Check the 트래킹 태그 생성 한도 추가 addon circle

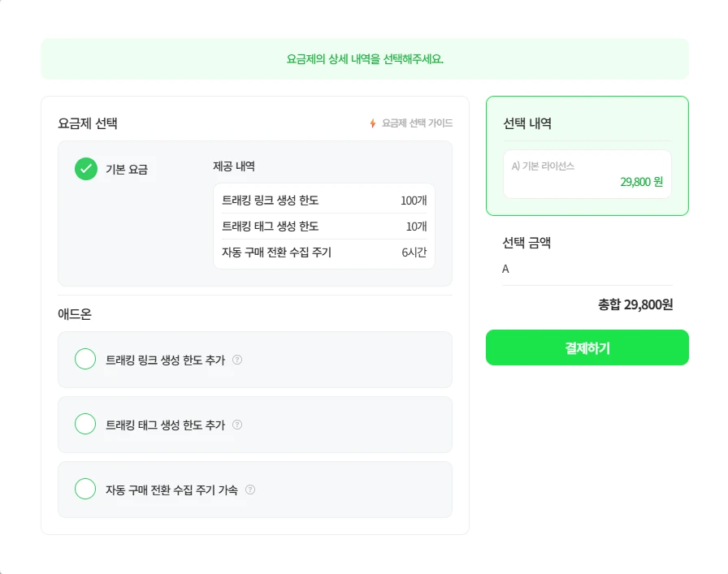coord(85,424)
